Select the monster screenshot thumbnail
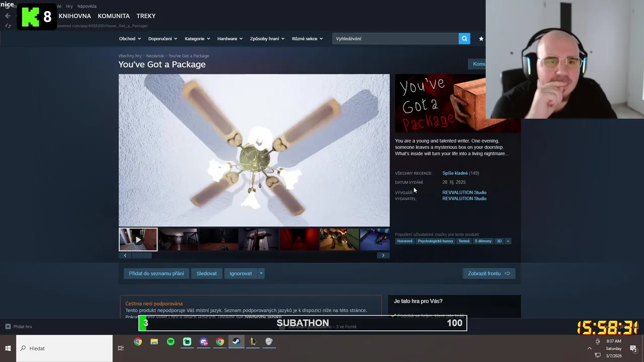The image size is (644, 362). click(x=339, y=239)
